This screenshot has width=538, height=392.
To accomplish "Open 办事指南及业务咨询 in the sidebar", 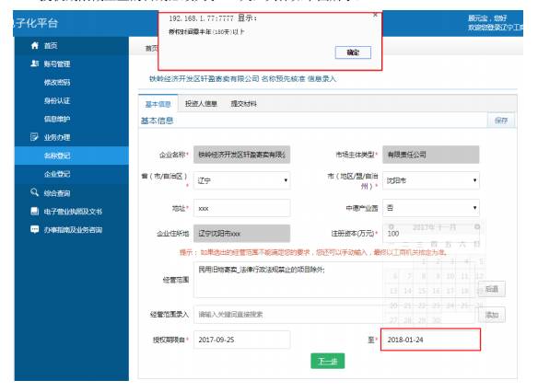I will coord(73,230).
